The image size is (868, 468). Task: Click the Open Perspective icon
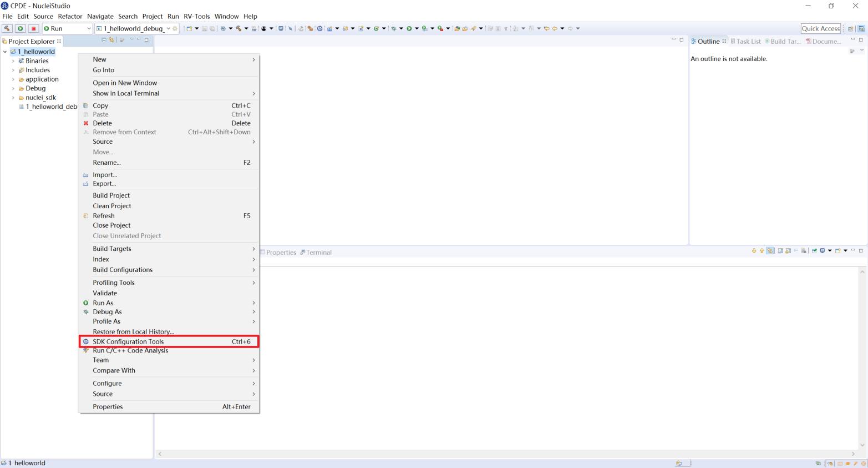(850, 28)
